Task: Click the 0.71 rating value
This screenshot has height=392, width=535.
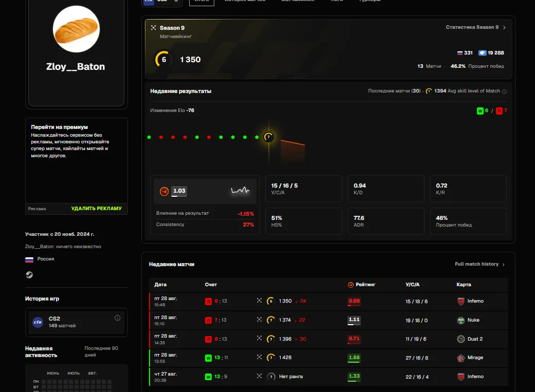Action: [x=354, y=339]
